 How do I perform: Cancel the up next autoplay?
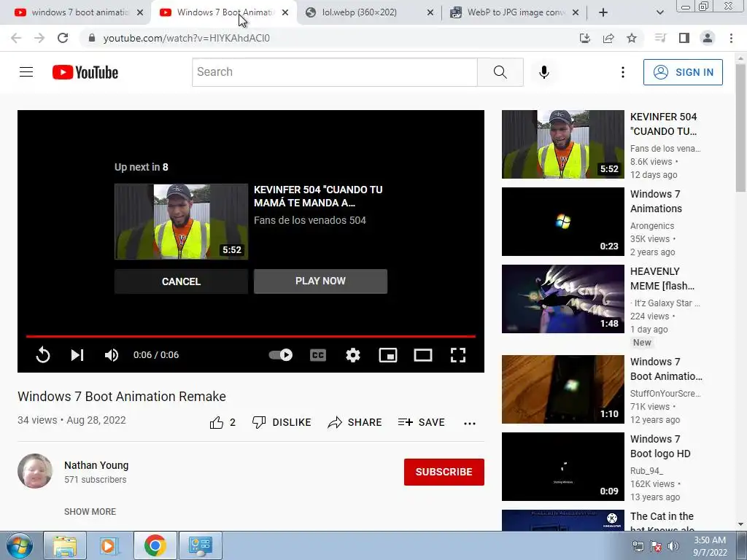point(181,281)
